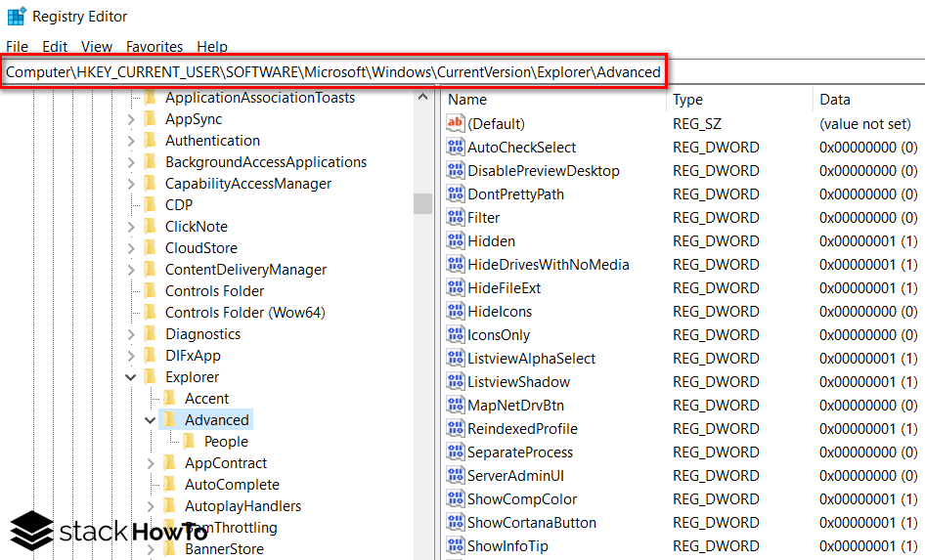
Task: Expand the AppSync key
Action: click(x=131, y=119)
